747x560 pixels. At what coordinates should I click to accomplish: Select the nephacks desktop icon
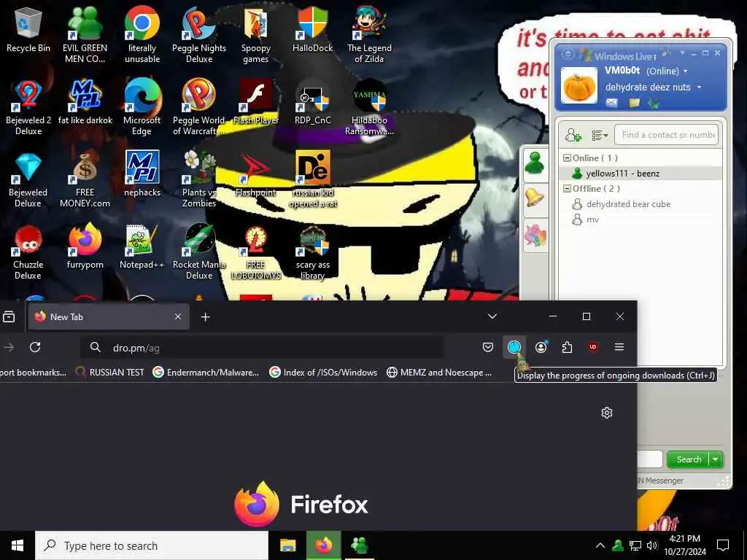tap(142, 174)
